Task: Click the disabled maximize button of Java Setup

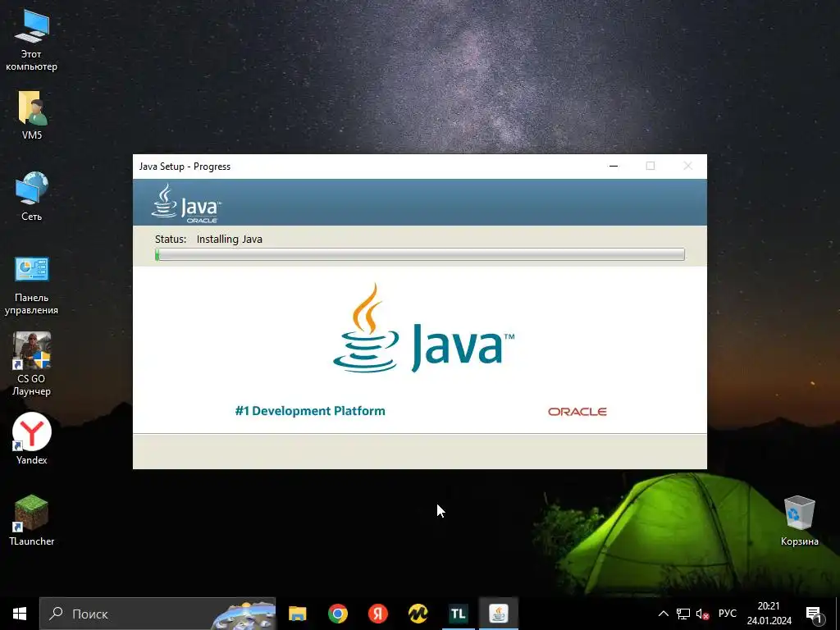Action: tap(651, 166)
